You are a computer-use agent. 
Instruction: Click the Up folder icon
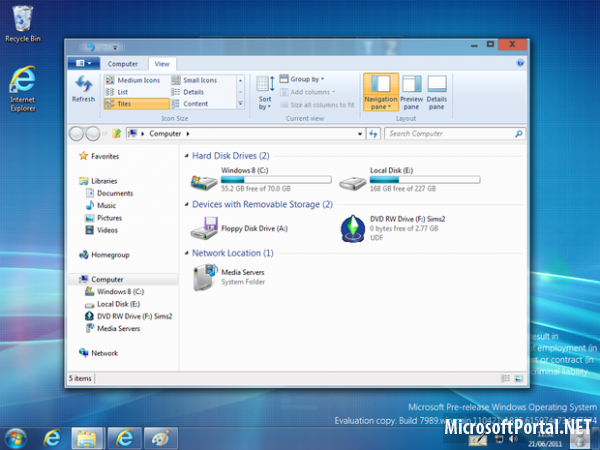coord(117,134)
